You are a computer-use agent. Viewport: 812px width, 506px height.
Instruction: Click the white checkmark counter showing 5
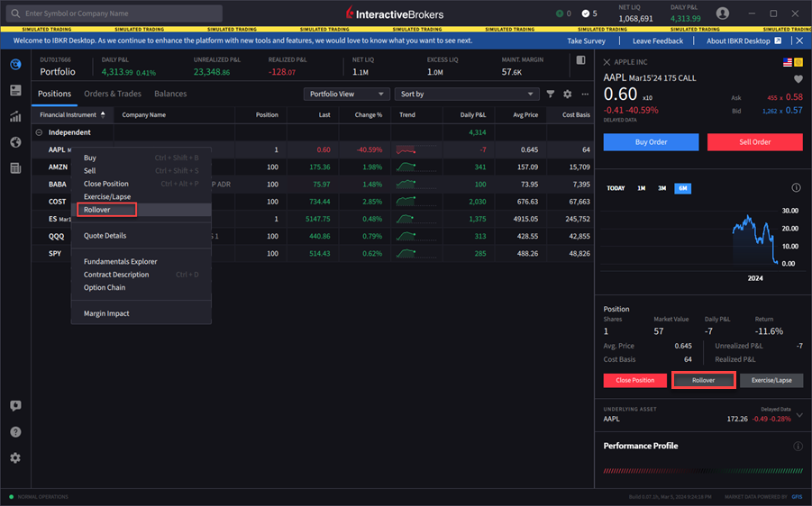click(x=586, y=14)
